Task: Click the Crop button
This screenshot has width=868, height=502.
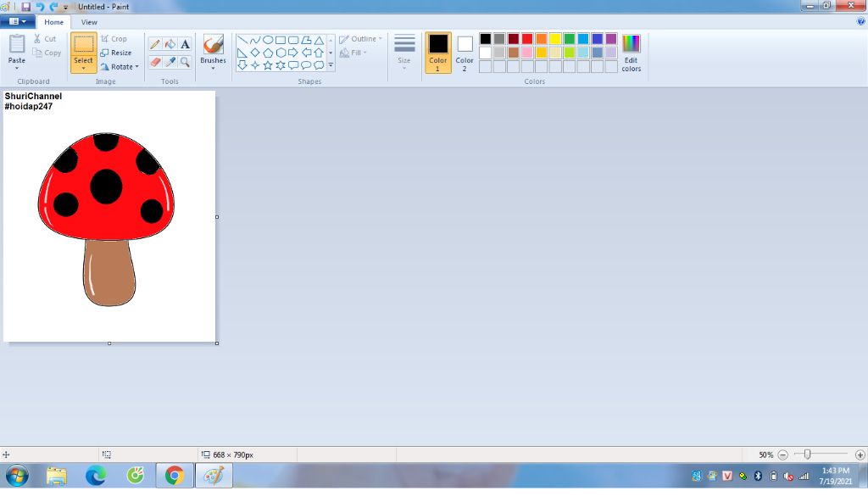Action: (x=114, y=39)
